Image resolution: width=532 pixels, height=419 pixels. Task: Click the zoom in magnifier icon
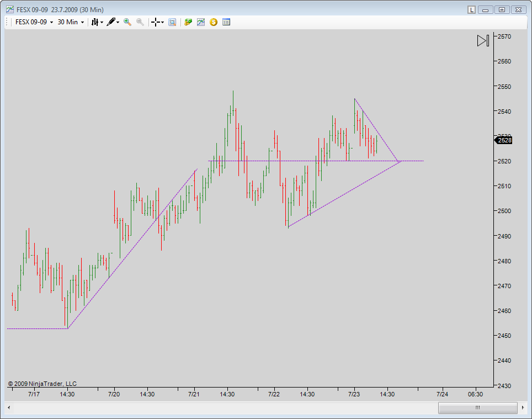click(x=127, y=22)
